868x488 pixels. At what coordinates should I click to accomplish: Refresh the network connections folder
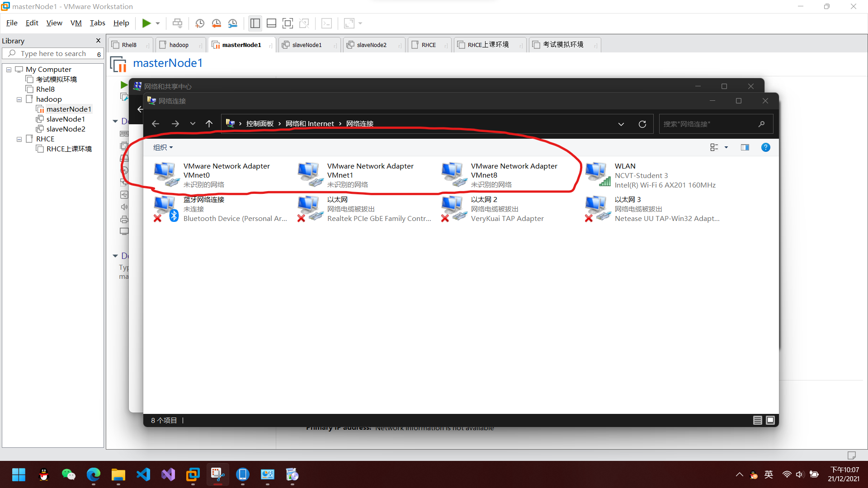point(642,124)
